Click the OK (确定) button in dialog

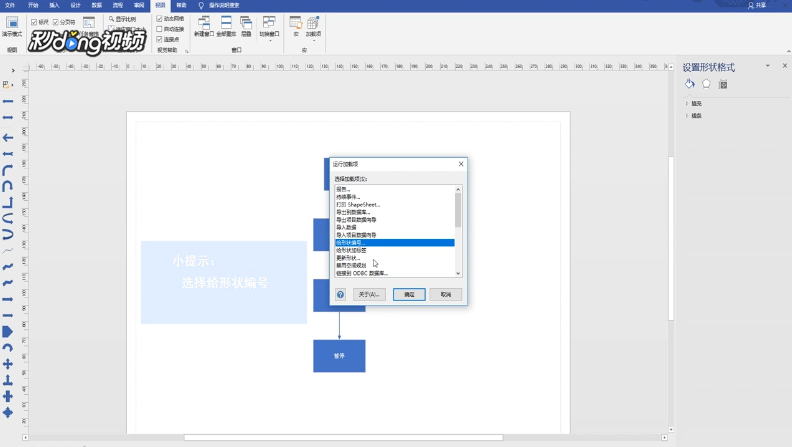409,294
